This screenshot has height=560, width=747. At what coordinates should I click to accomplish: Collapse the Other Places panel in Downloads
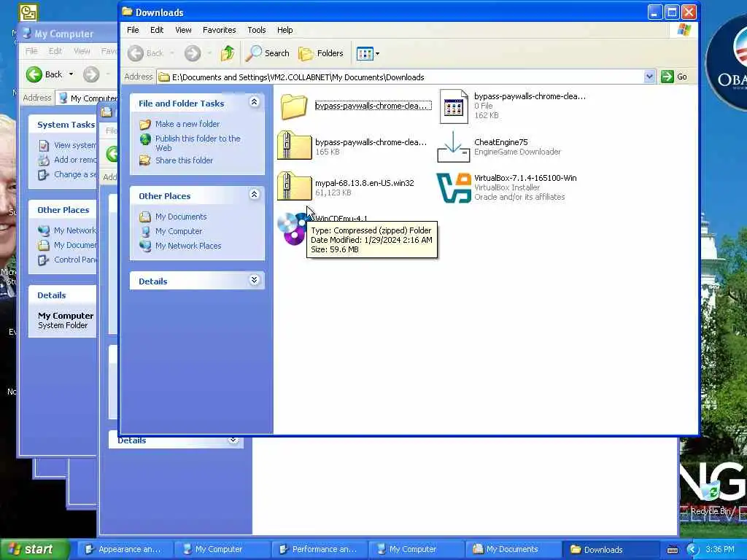pos(254,195)
